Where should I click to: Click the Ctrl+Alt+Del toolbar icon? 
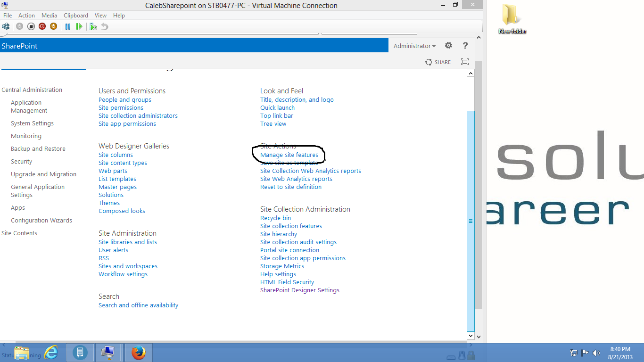6,26
